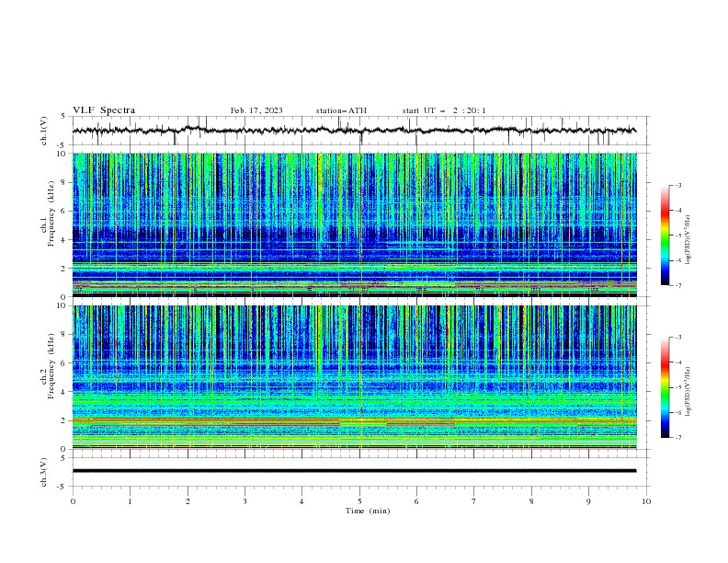The height and width of the screenshot is (563, 728).
Task: Click the ch.2 spectrogram panel
Action: point(355,377)
